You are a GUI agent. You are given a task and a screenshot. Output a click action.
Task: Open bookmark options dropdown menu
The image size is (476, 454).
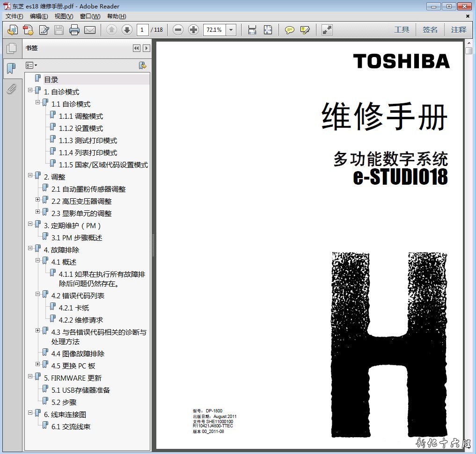(31, 65)
